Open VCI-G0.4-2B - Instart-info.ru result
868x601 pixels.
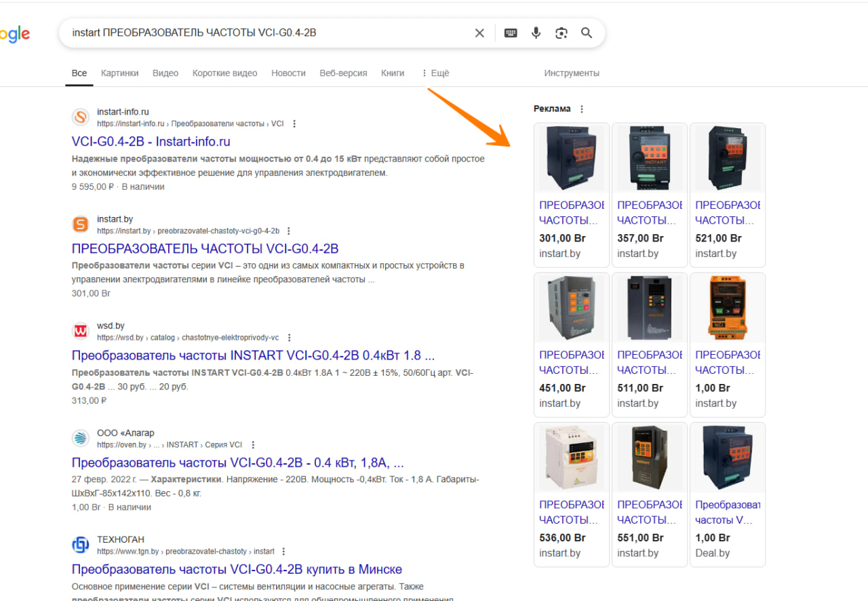click(x=151, y=142)
